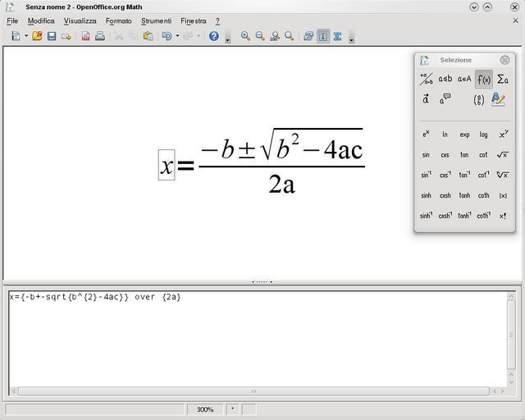
Task: Insert the sin function
Action: click(426, 154)
